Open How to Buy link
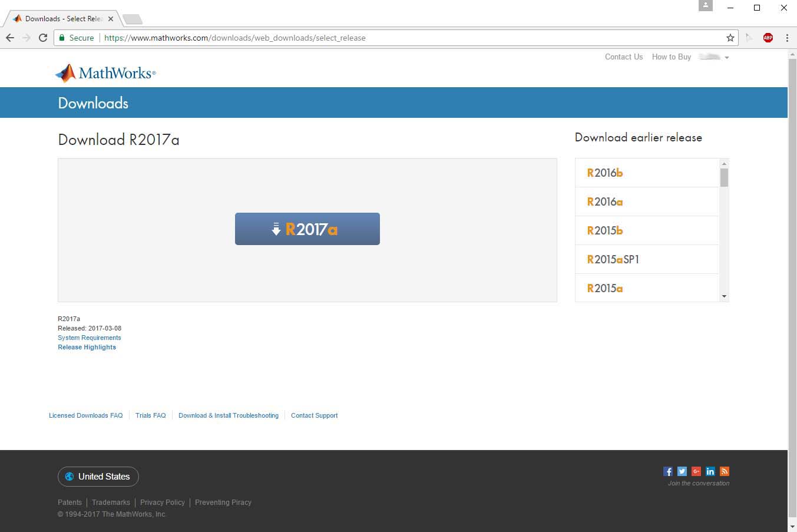 (x=672, y=57)
